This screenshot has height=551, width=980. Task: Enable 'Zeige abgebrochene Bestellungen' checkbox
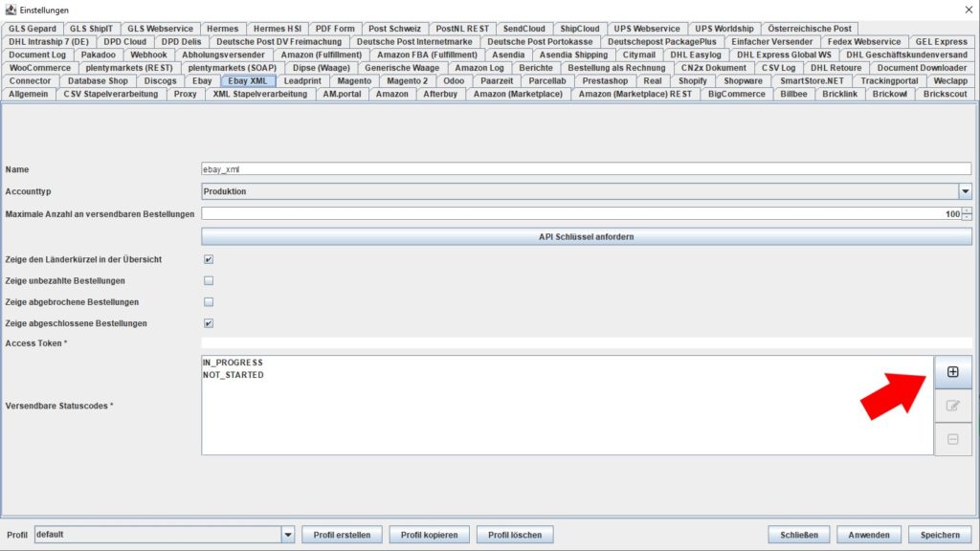(x=209, y=301)
